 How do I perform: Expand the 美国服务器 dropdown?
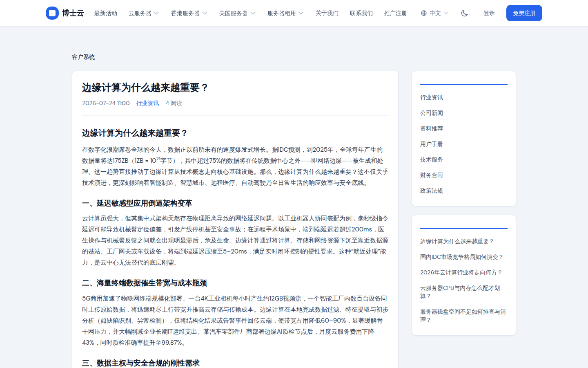coord(237,13)
